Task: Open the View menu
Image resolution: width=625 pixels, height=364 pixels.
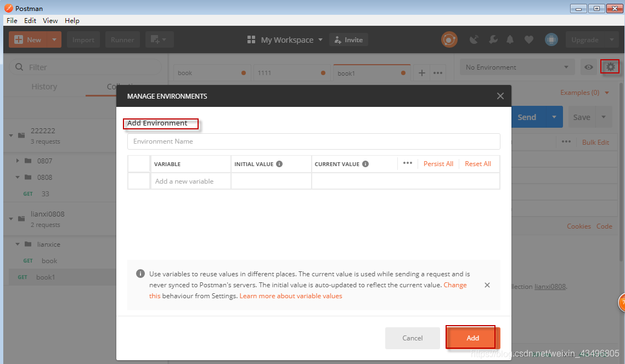Action: [50, 20]
